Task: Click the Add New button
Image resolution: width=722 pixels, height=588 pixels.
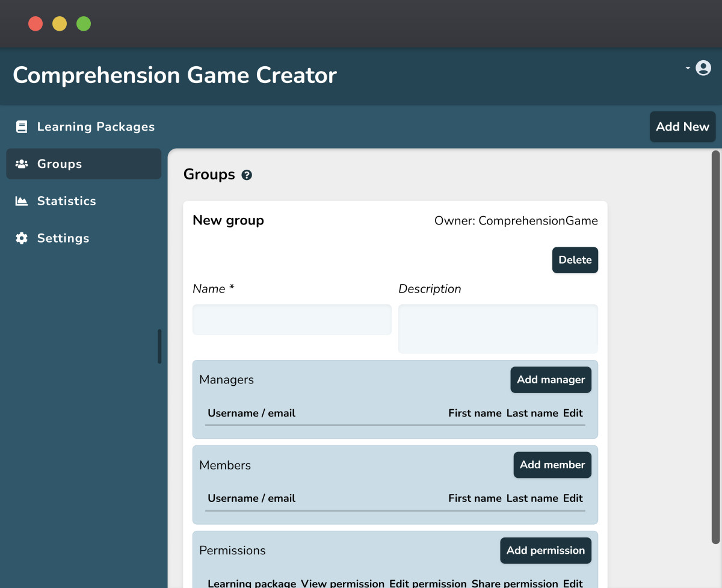Action: point(682,127)
